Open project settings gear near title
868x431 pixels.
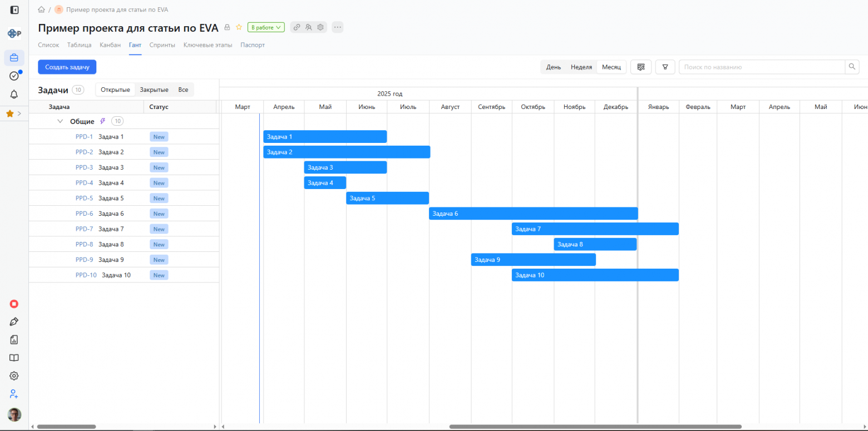pos(320,27)
